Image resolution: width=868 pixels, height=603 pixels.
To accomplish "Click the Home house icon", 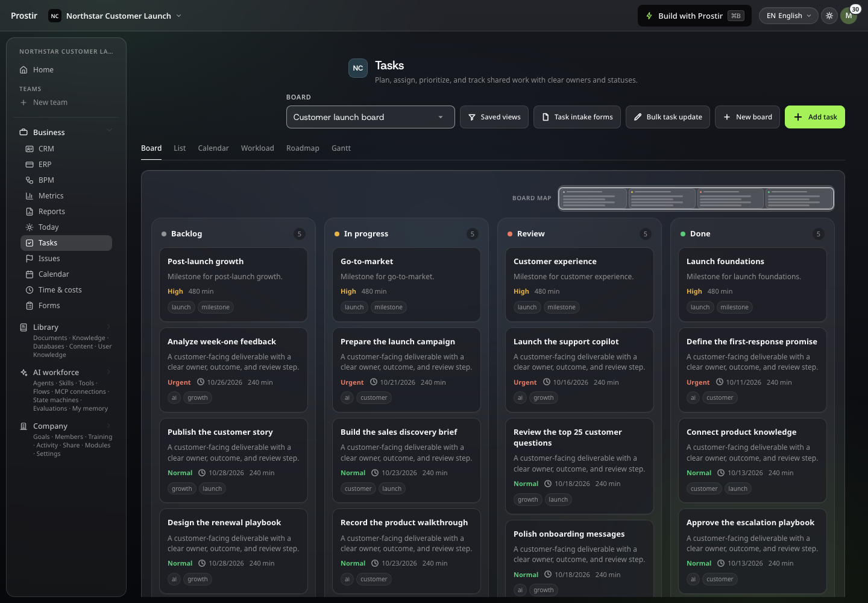I will pyautogui.click(x=24, y=70).
